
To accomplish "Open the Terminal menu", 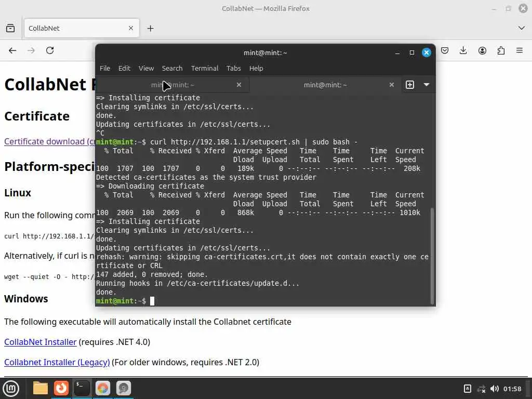I will click(205, 68).
